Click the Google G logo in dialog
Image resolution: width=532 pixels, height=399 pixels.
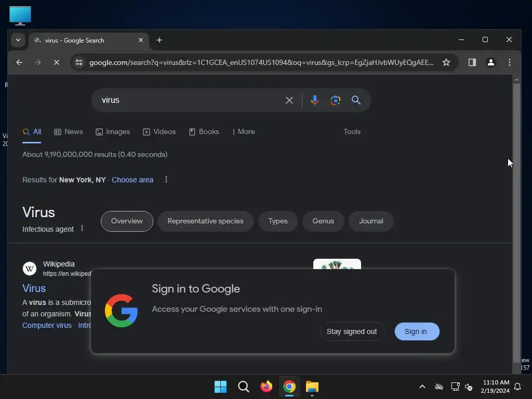[x=121, y=311]
